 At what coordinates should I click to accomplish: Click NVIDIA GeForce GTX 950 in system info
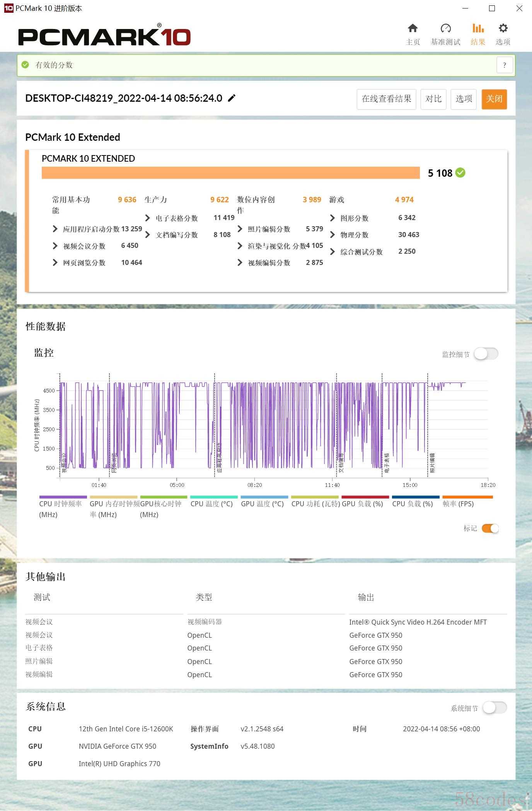tap(118, 746)
